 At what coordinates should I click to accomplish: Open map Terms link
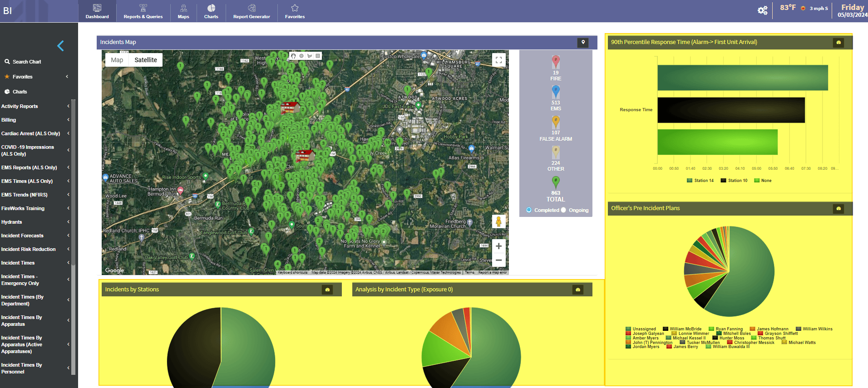(x=469, y=273)
